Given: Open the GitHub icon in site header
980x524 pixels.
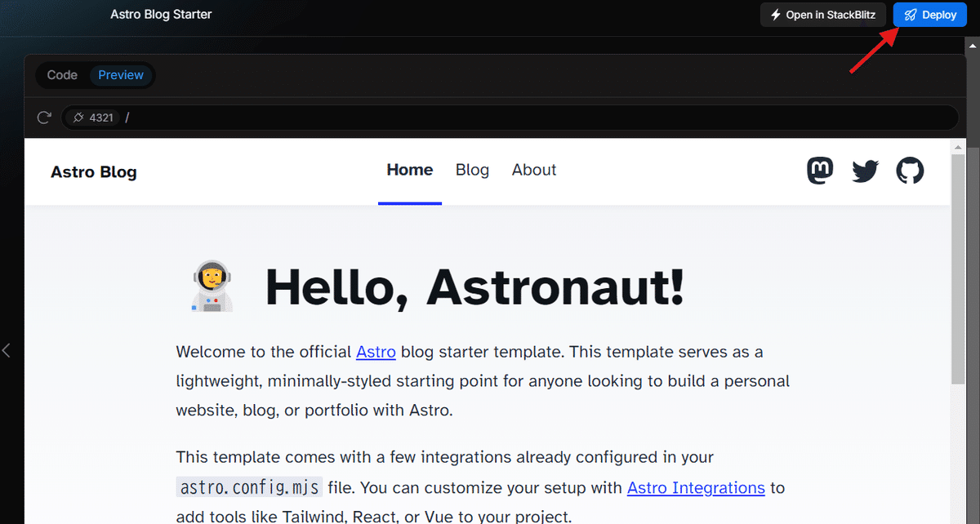Looking at the screenshot, I should [910, 171].
